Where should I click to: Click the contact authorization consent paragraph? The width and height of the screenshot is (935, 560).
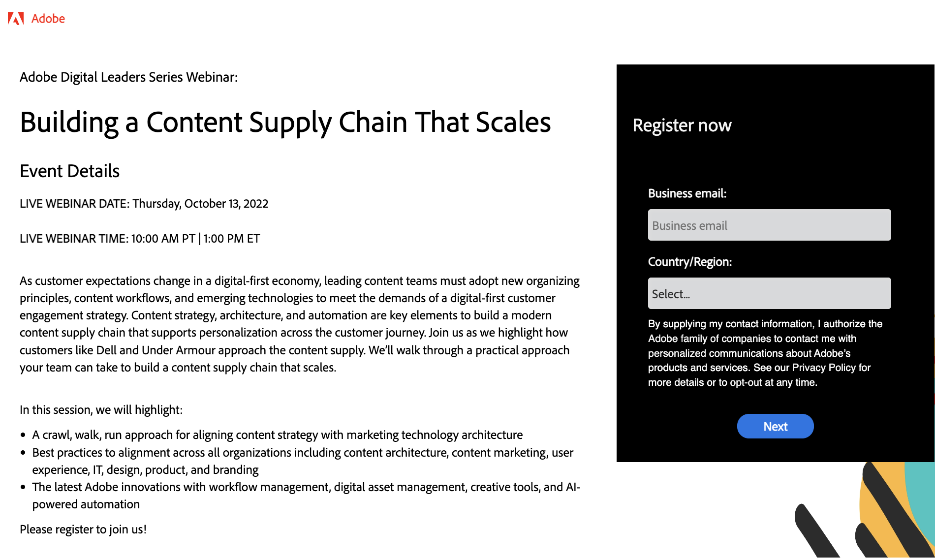(x=765, y=353)
